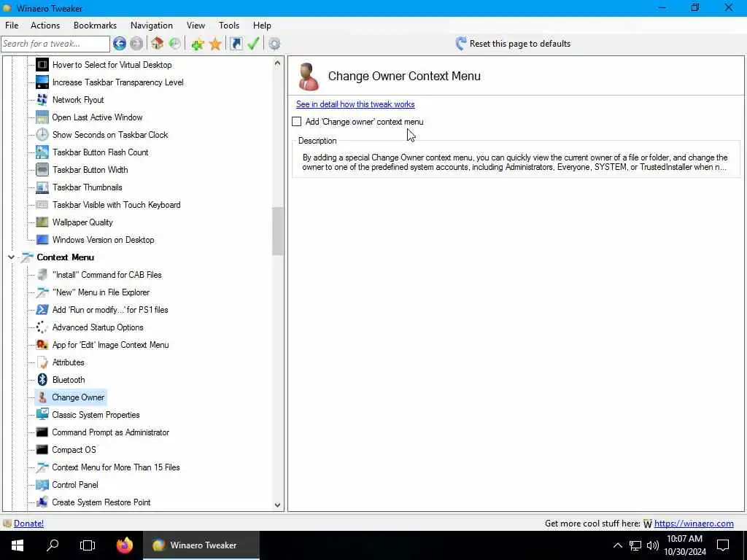Collapse the Context Menu tree category
747x560 pixels.
click(11, 257)
